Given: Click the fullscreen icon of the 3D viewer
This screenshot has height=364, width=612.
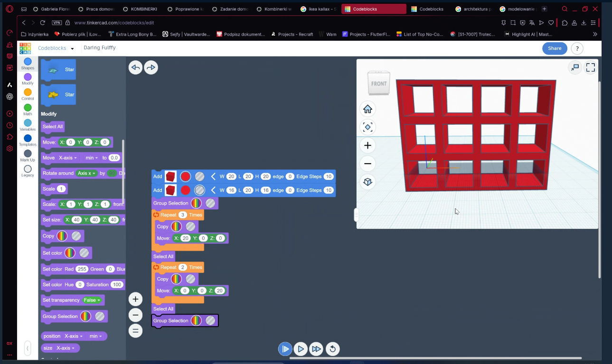Looking at the screenshot, I should click(590, 67).
